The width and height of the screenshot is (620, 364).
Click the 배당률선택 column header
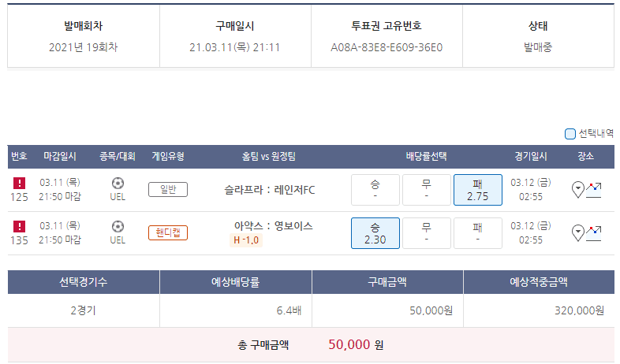click(x=426, y=156)
